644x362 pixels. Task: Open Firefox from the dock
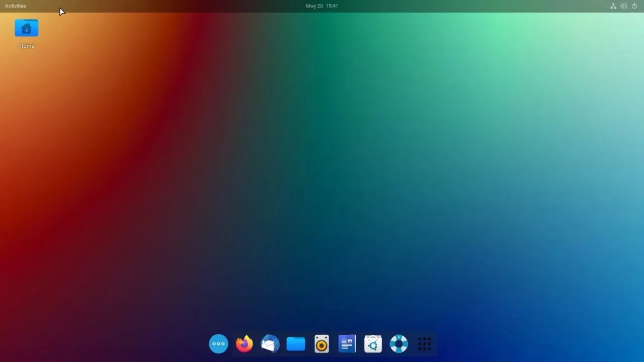[x=244, y=344]
